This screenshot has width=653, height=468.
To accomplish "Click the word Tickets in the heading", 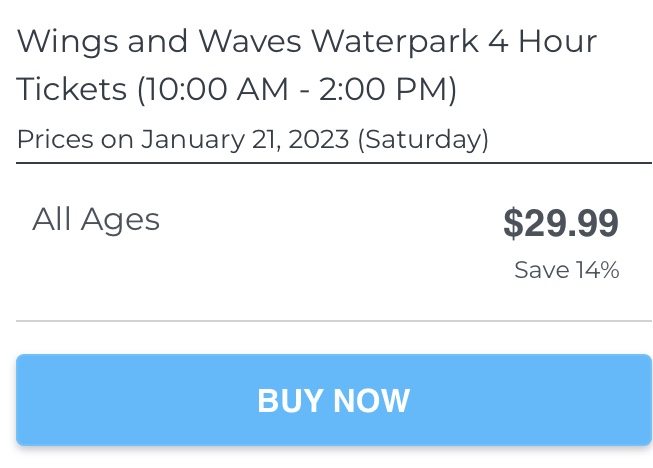I will click(72, 90).
